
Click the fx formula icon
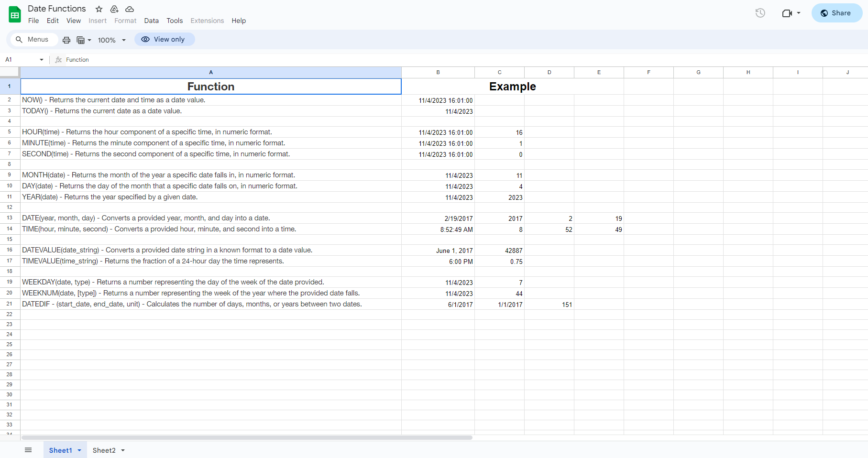pyautogui.click(x=58, y=60)
